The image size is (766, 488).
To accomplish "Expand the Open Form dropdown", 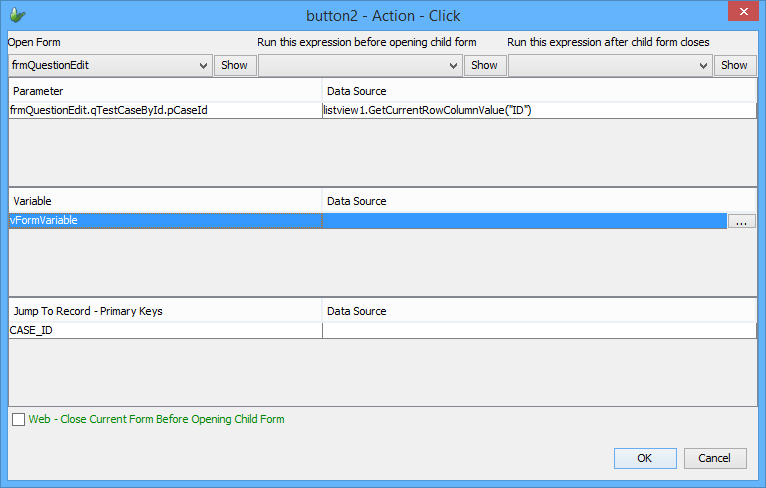I will point(203,66).
